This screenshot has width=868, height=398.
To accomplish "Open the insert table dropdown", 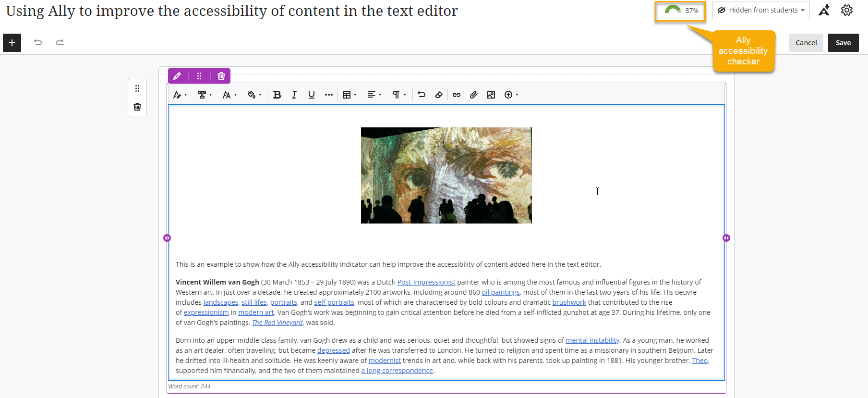I will pyautogui.click(x=350, y=95).
